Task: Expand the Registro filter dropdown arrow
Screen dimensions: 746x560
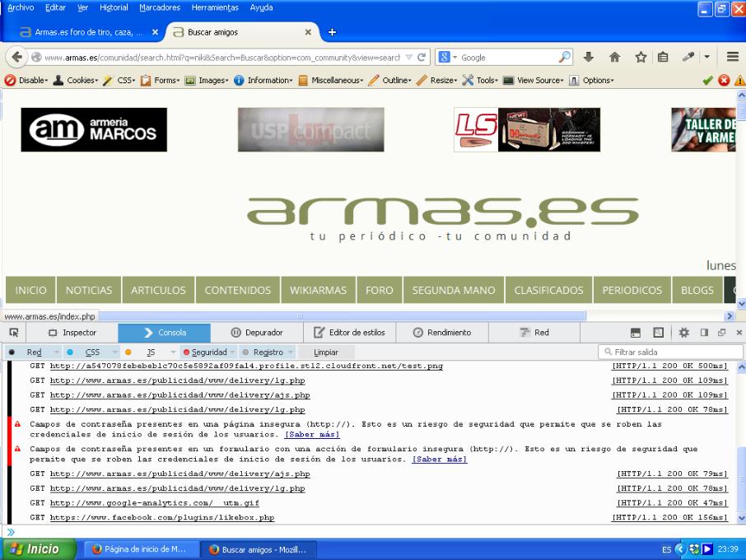Action: 291,352
